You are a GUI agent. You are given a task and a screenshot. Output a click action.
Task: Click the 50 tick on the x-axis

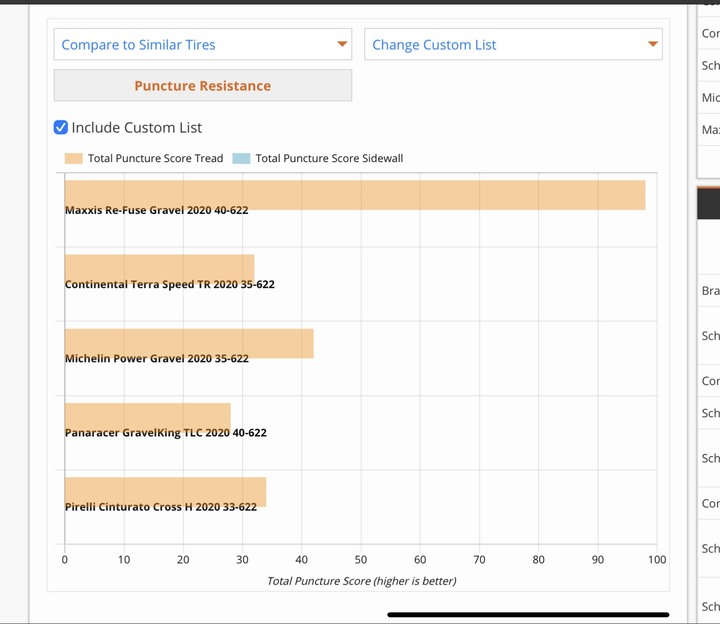coord(361,560)
